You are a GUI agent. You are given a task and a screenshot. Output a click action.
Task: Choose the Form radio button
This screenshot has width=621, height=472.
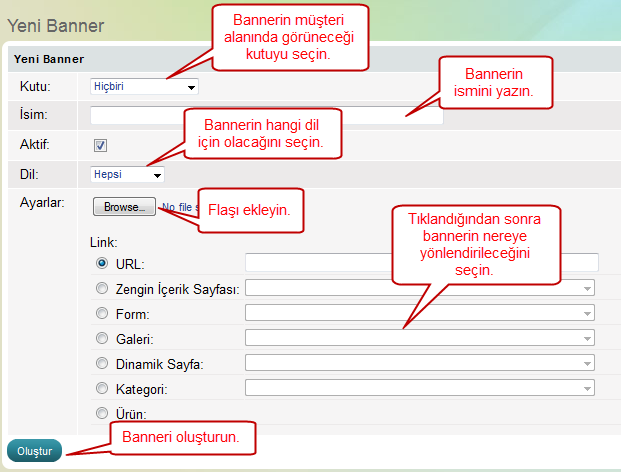(101, 313)
